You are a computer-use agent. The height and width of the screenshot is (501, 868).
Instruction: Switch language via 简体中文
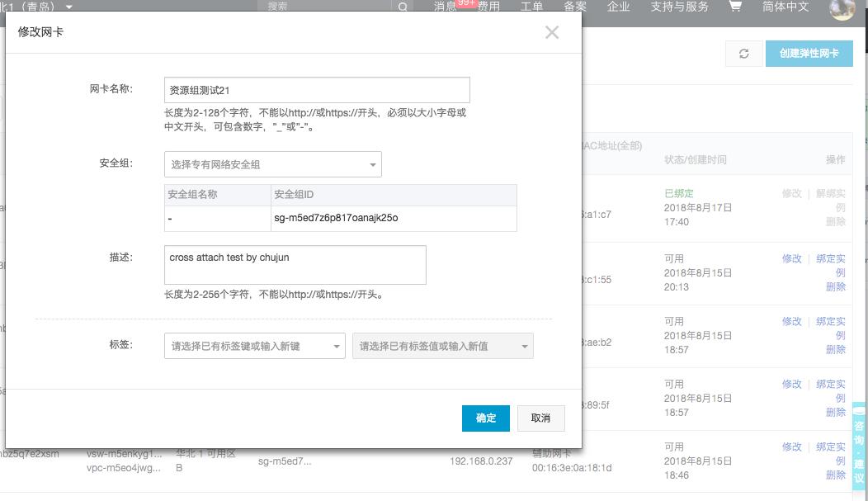pyautogui.click(x=785, y=7)
